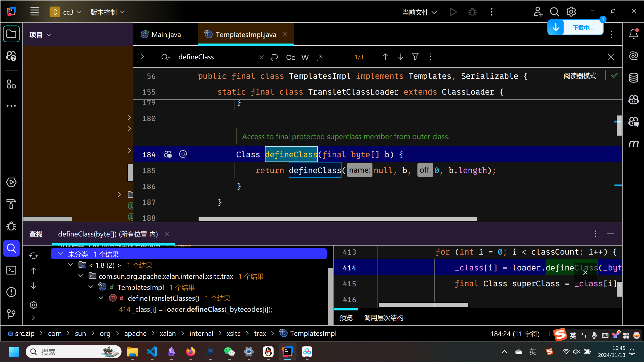Open the Project tool window folder icon
The image size is (644, 362).
pos(11,34)
